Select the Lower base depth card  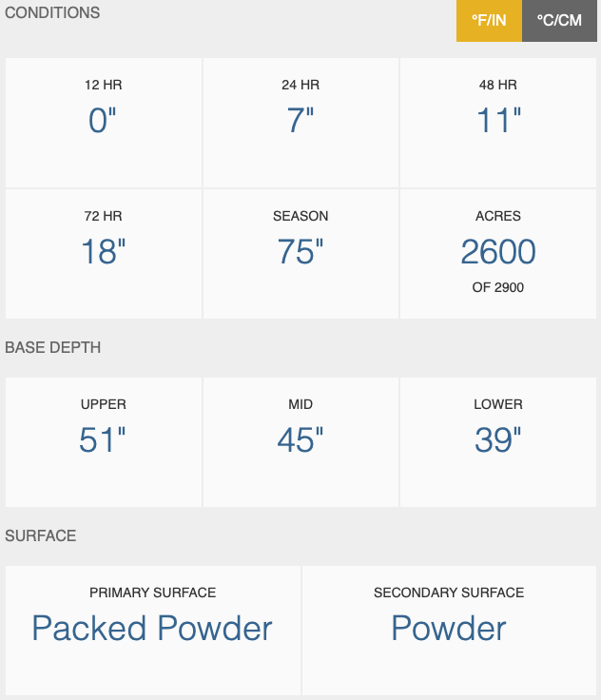point(498,442)
